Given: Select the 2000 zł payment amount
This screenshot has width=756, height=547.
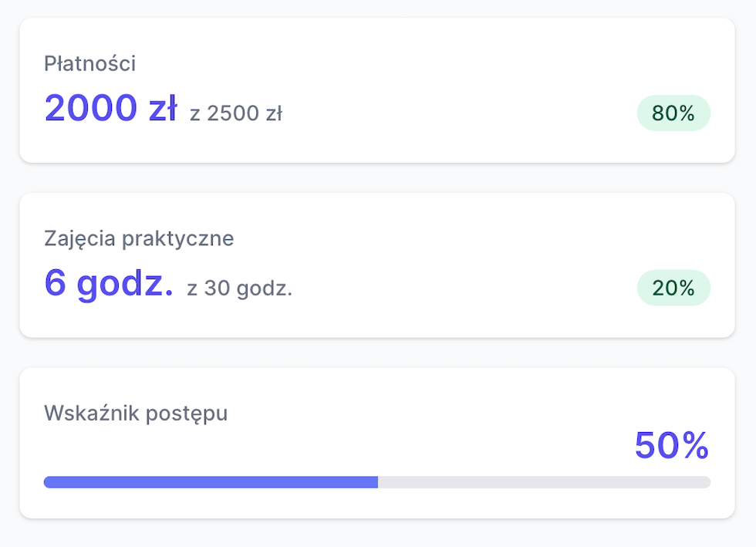Looking at the screenshot, I should coord(111,107).
